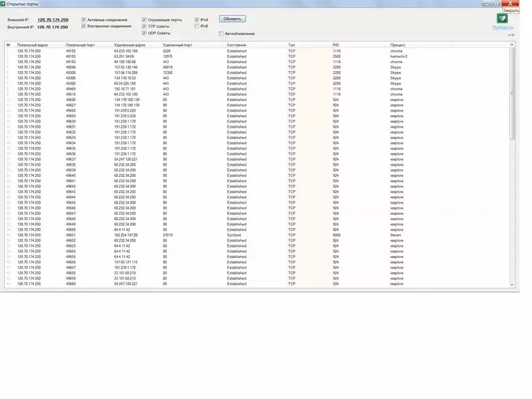The image size is (532, 399).
Task: Click the PortScan green shield logo
Action: click(x=502, y=19)
